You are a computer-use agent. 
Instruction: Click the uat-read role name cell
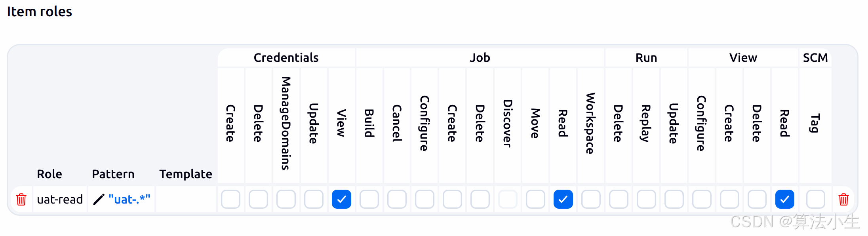click(x=60, y=199)
